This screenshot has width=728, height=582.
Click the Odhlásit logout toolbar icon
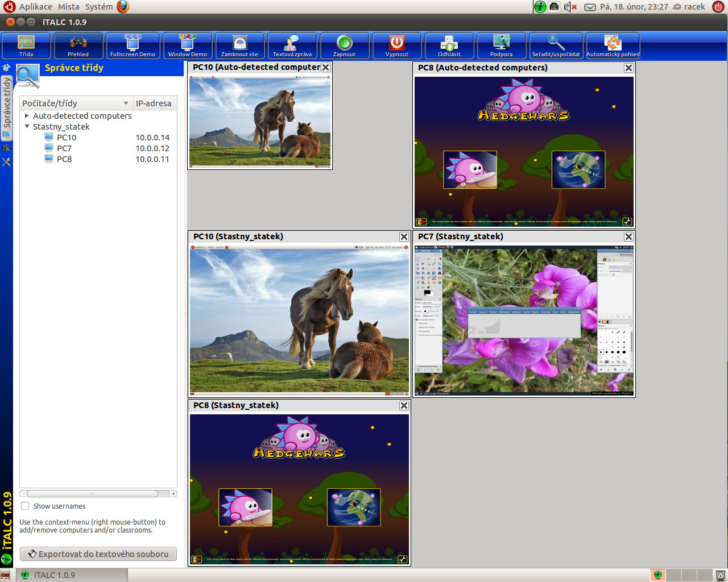[x=449, y=45]
